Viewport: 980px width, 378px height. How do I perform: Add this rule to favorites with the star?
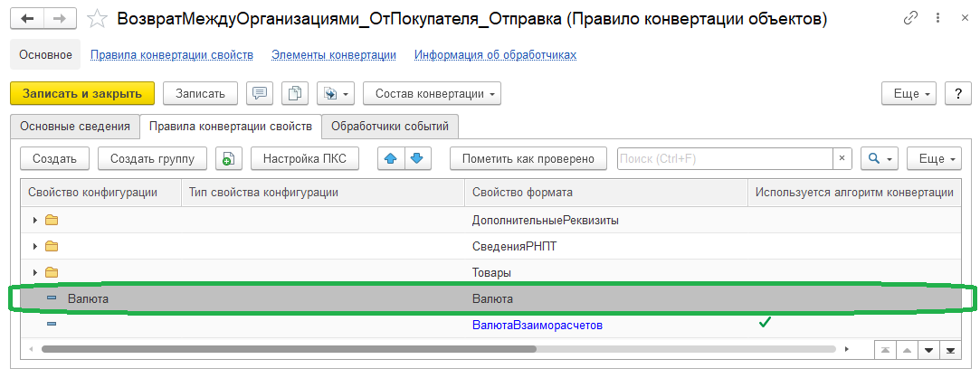[x=98, y=19]
